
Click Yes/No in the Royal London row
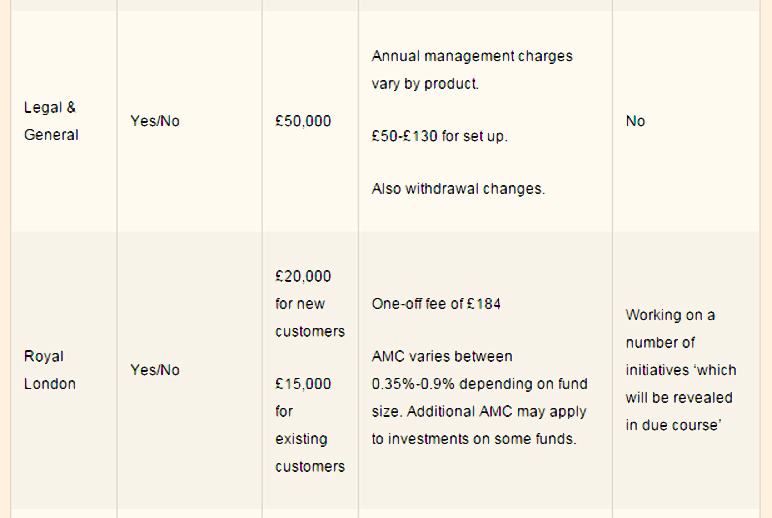(x=155, y=370)
